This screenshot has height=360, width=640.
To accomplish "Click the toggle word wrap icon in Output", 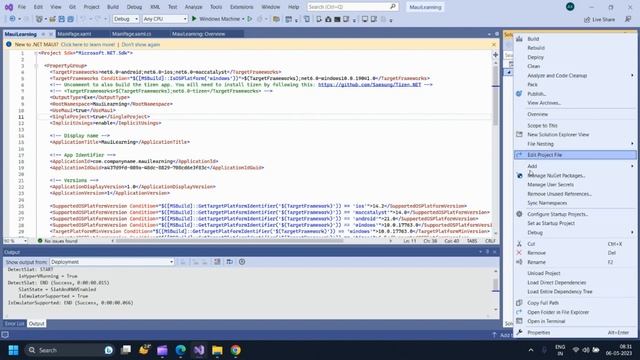I will click(229, 262).
